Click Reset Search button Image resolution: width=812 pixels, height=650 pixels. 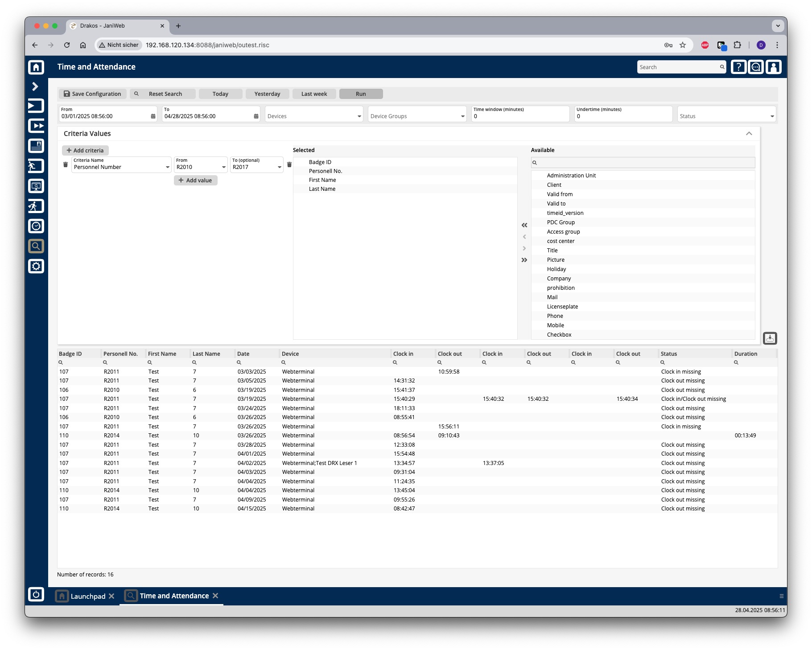click(162, 94)
